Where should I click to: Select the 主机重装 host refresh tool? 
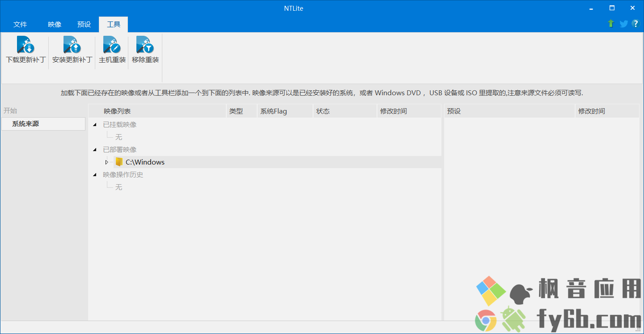112,50
